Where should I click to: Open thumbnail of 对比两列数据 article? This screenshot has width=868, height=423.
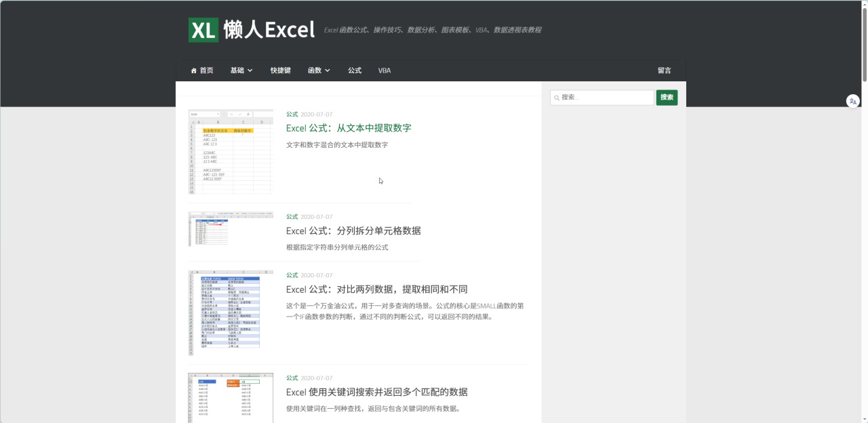[231, 313]
